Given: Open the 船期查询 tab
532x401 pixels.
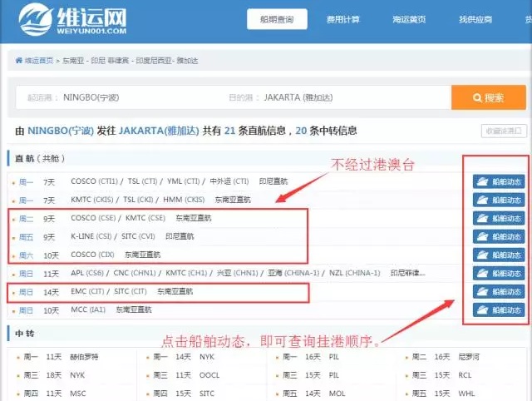Looking at the screenshot, I should pos(277,19).
